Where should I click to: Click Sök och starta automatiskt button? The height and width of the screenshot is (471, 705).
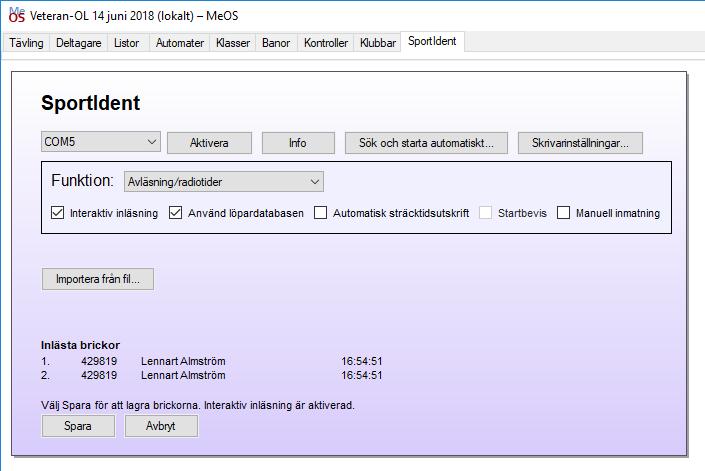point(426,143)
